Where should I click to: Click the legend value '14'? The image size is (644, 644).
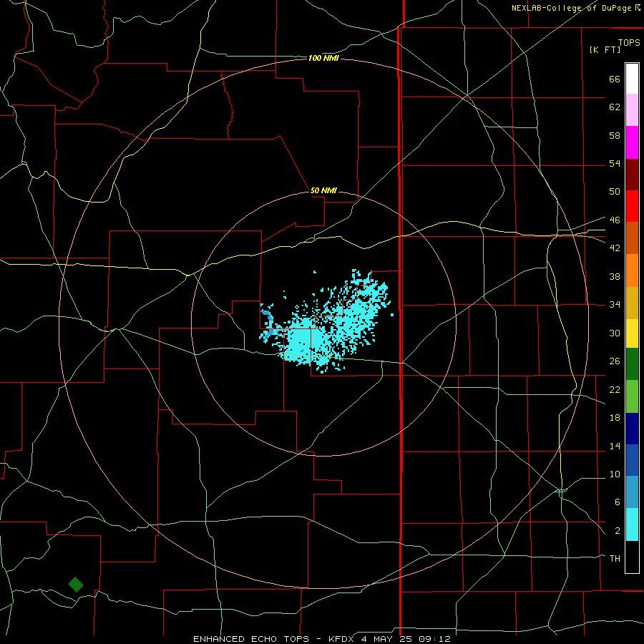point(615,446)
